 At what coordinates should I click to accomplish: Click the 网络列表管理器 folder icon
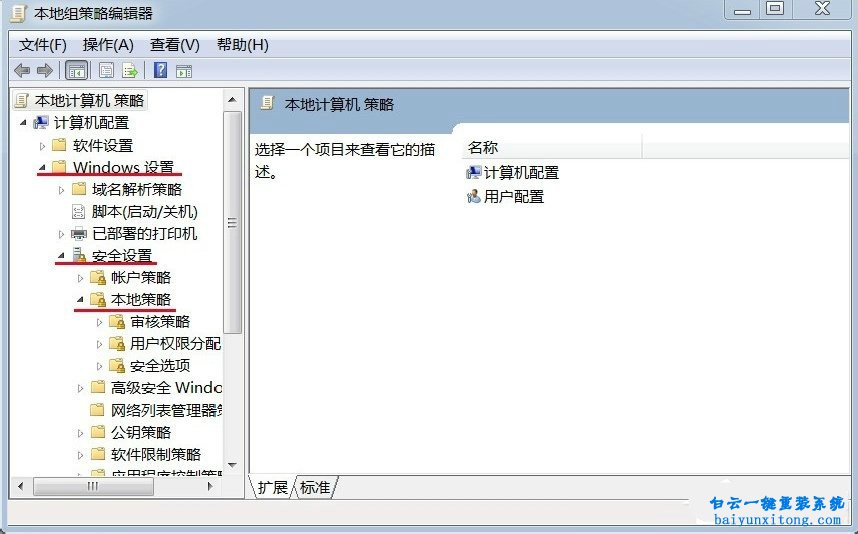98,410
